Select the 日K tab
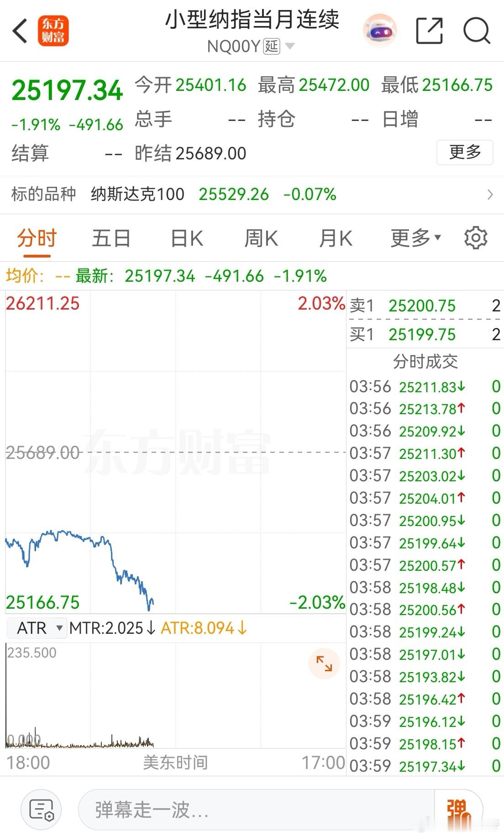 coord(186,237)
